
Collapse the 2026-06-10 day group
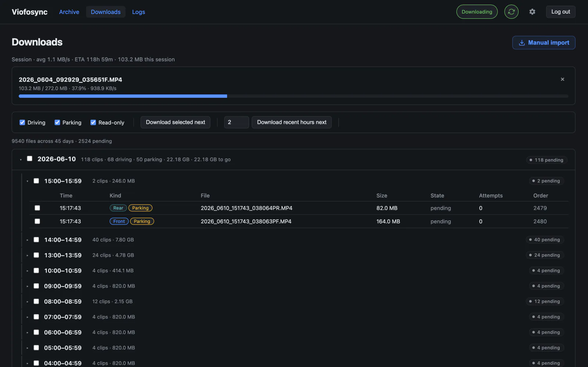21,159
